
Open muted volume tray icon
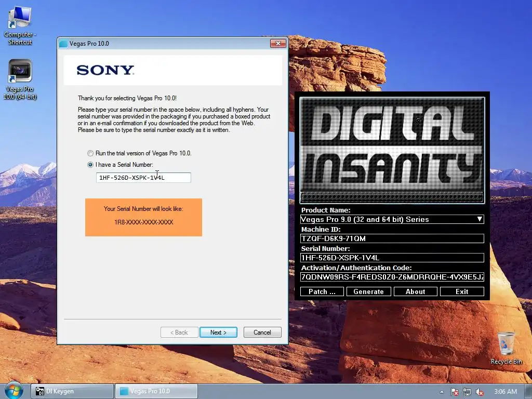coord(480,392)
